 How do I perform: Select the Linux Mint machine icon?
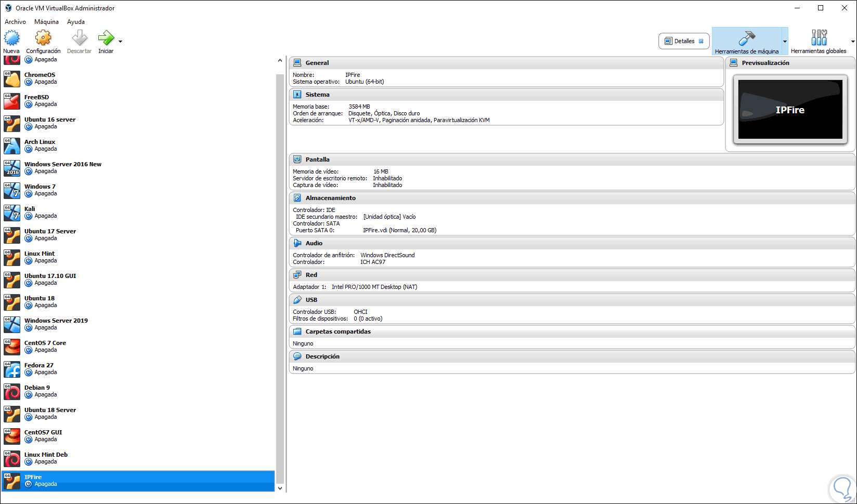pyautogui.click(x=12, y=258)
